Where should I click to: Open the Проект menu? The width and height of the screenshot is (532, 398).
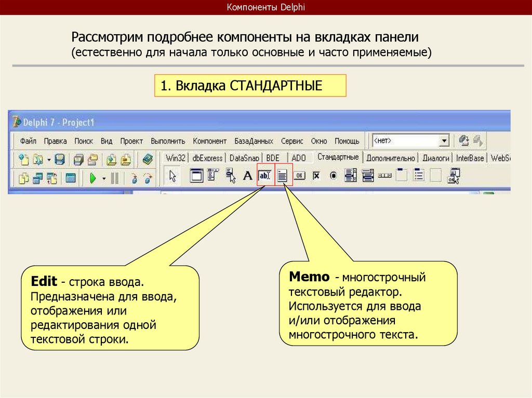click(x=131, y=141)
